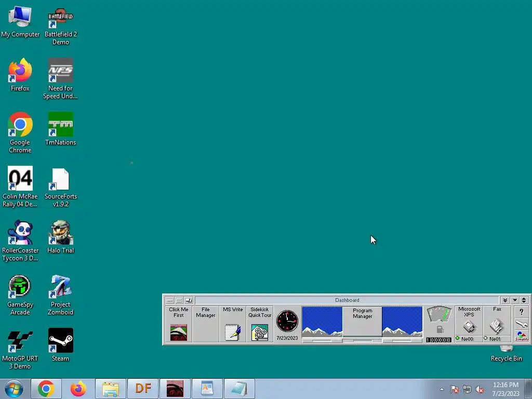
Task: Select RollerCoaster Tycoon 3 Demo icon
Action: [x=20, y=241]
